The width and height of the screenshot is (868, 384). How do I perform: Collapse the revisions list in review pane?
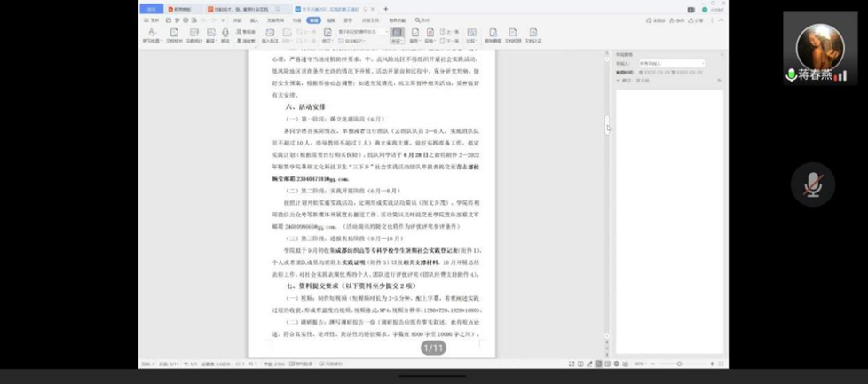pyautogui.click(x=619, y=80)
